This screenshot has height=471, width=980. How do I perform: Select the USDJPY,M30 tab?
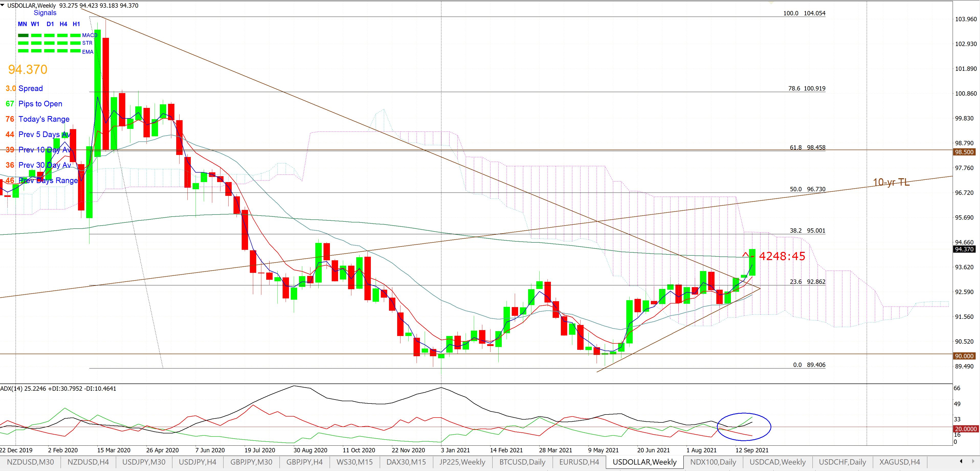(143, 462)
